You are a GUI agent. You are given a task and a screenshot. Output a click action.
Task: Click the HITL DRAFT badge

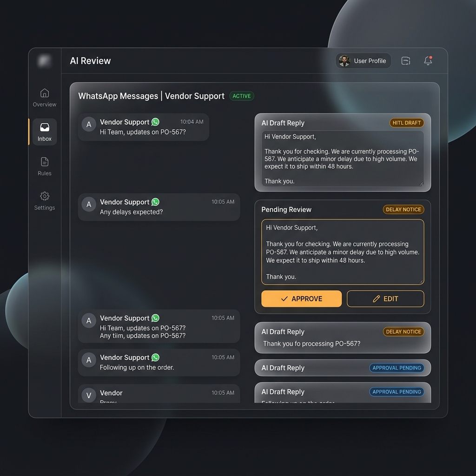pos(406,123)
